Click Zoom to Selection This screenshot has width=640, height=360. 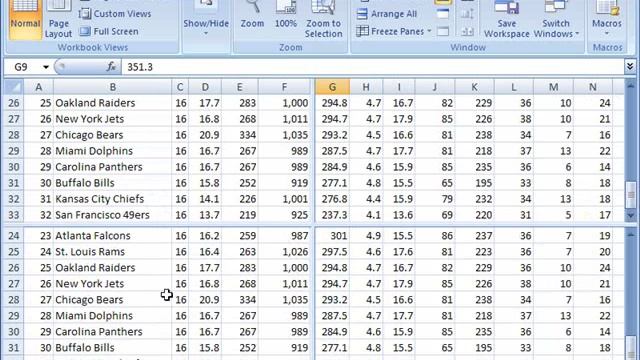click(x=323, y=20)
